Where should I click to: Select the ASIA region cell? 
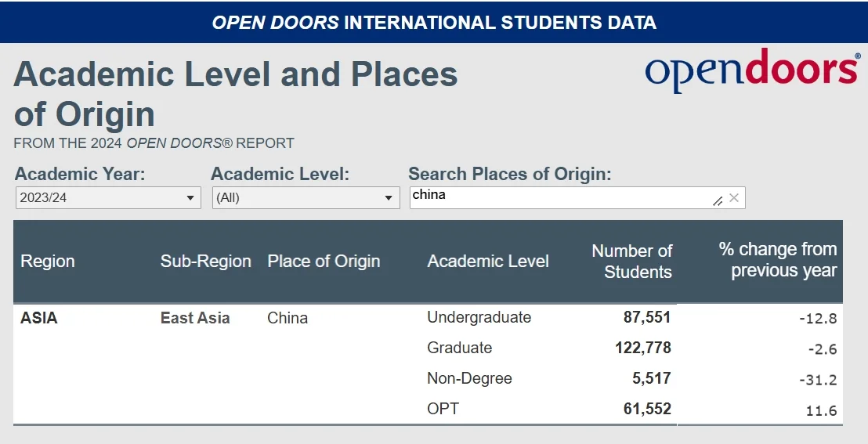point(39,318)
